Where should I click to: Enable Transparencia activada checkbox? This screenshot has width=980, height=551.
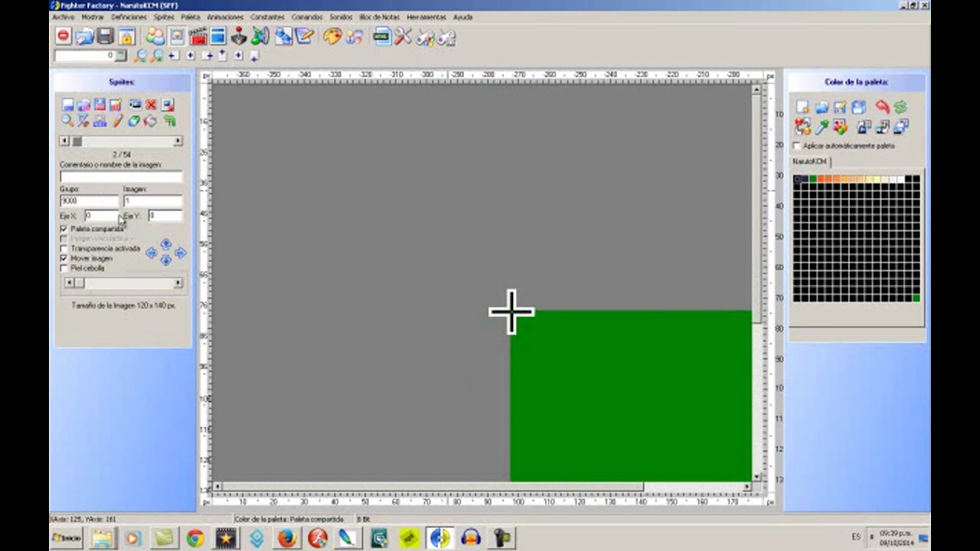(64, 249)
